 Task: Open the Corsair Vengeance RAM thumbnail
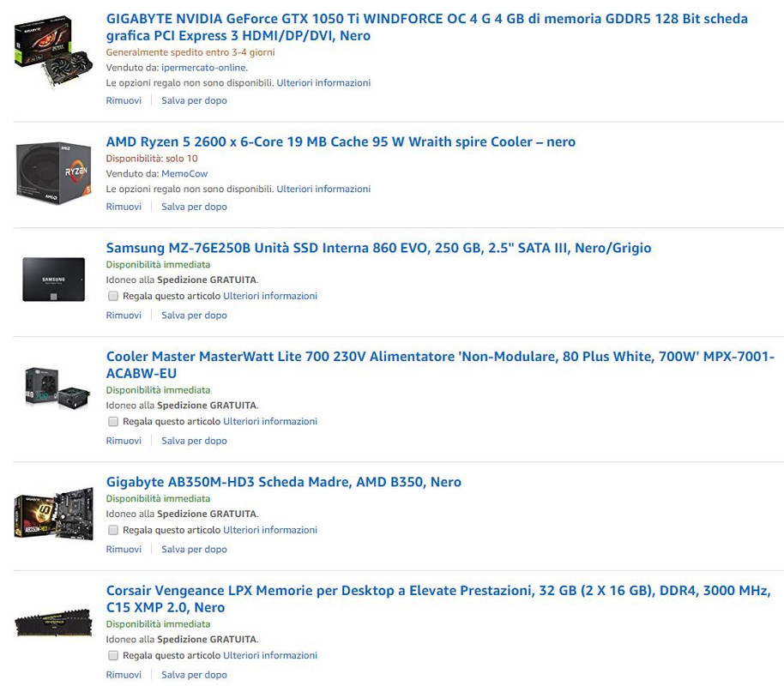pyautogui.click(x=53, y=622)
